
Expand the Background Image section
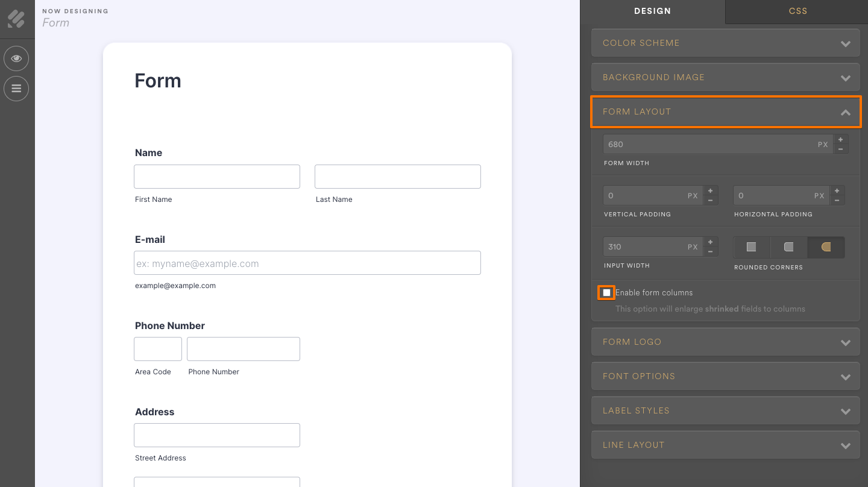tap(725, 77)
